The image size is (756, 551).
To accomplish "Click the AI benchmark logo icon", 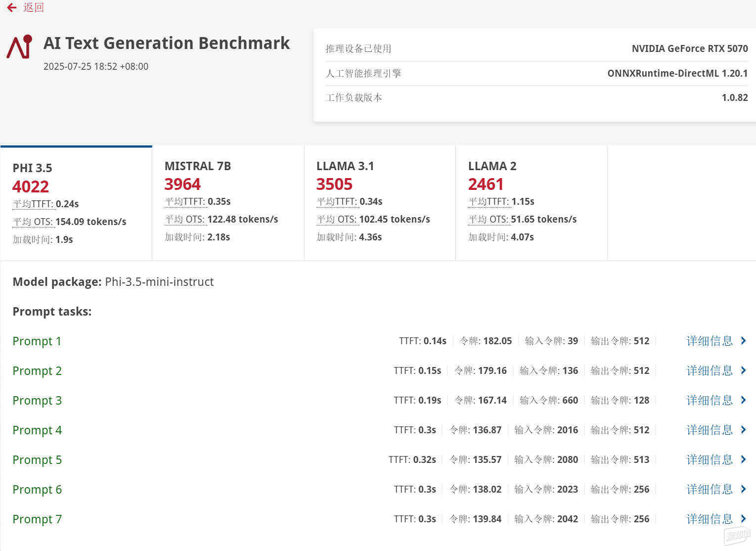I will pos(19,47).
